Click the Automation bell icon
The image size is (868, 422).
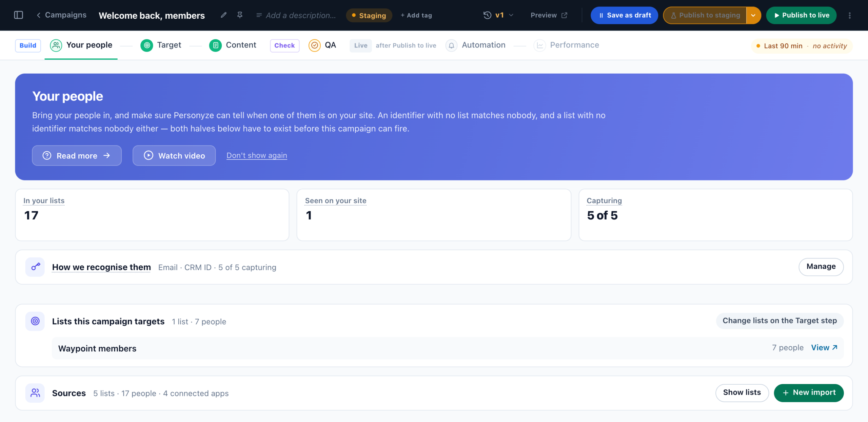pyautogui.click(x=451, y=45)
